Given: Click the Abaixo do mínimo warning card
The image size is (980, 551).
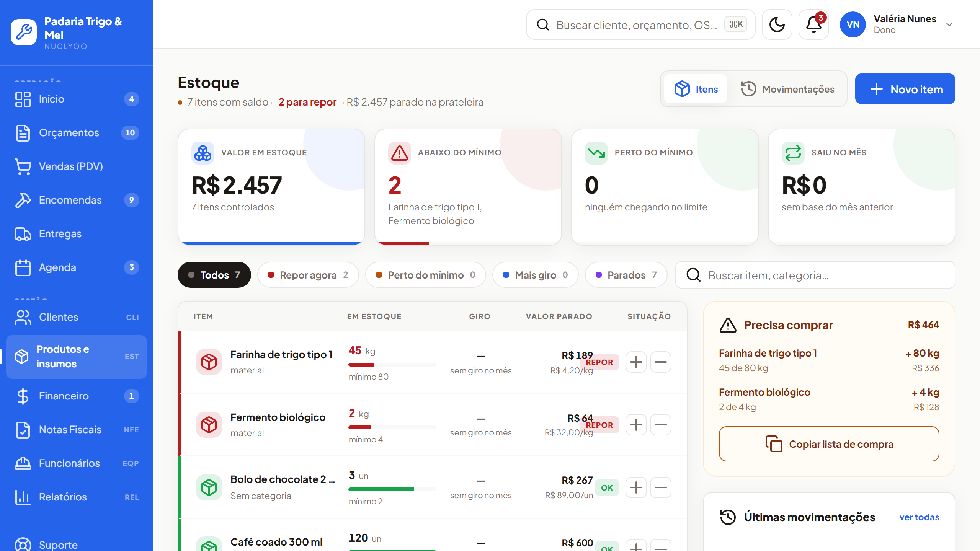Looking at the screenshot, I should (x=468, y=187).
